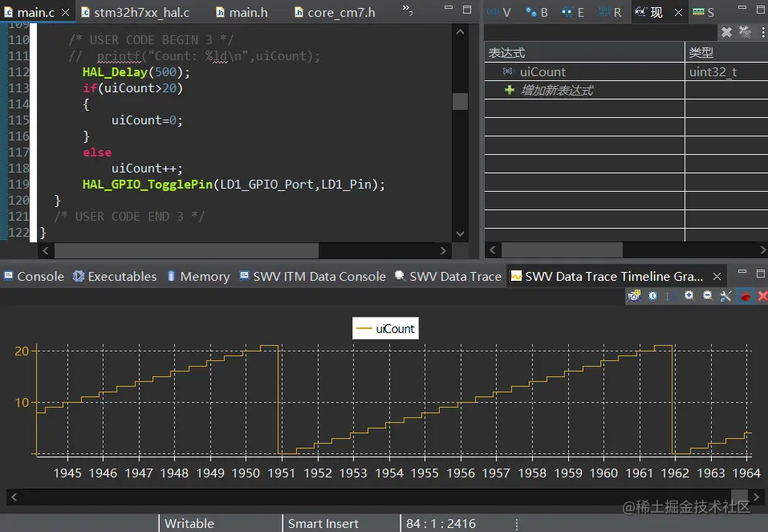
Task: Click Writable status bar field
Action: pos(189,524)
